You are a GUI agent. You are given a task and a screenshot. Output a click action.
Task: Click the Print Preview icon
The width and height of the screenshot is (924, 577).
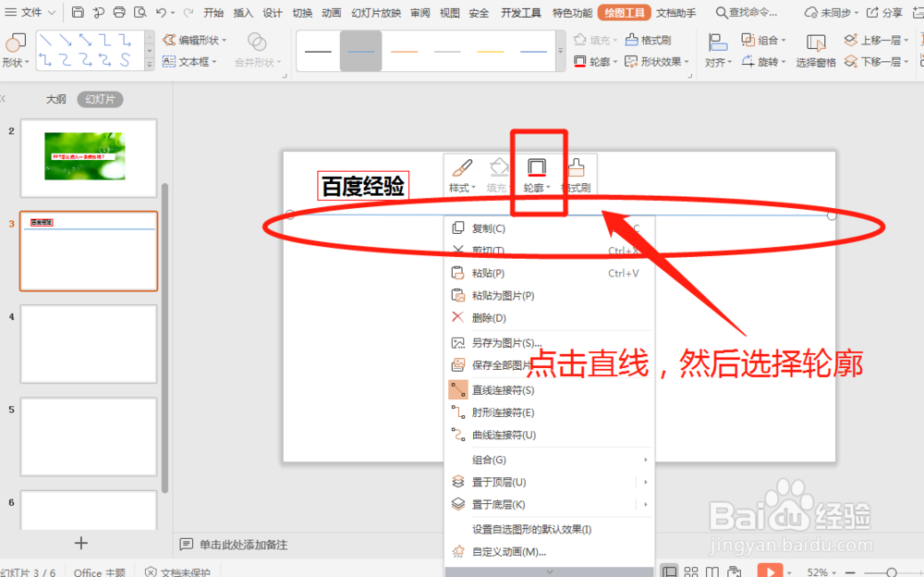(x=140, y=12)
